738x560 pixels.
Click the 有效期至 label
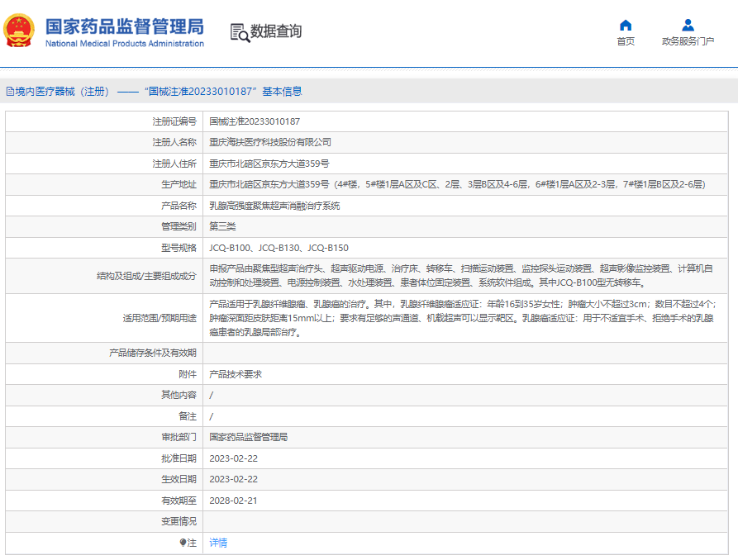179,501
